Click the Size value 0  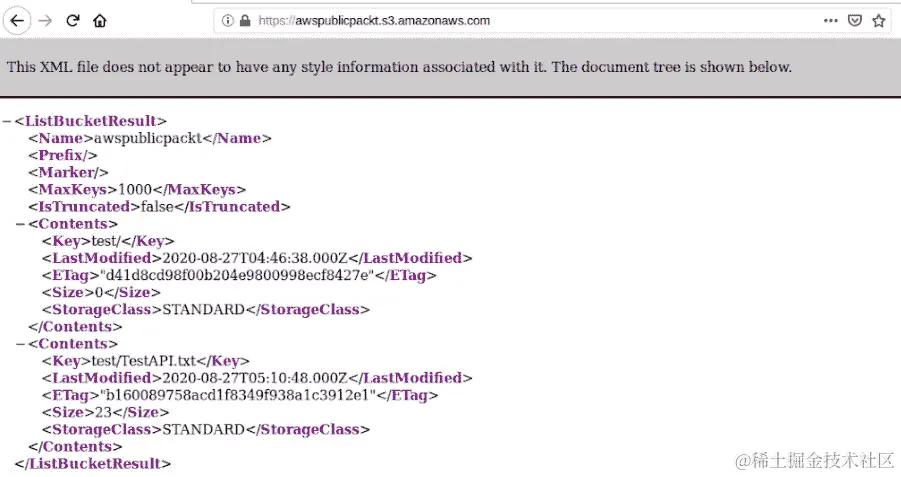pyautogui.click(x=99, y=293)
